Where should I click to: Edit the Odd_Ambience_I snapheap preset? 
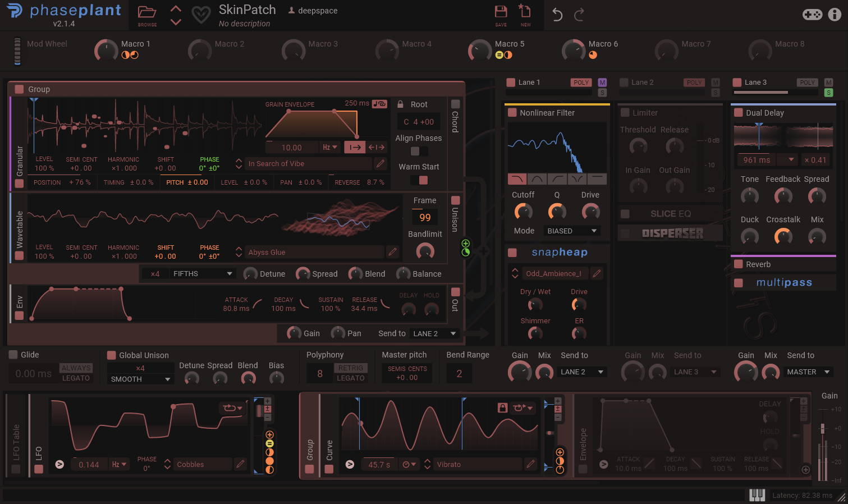(x=597, y=273)
